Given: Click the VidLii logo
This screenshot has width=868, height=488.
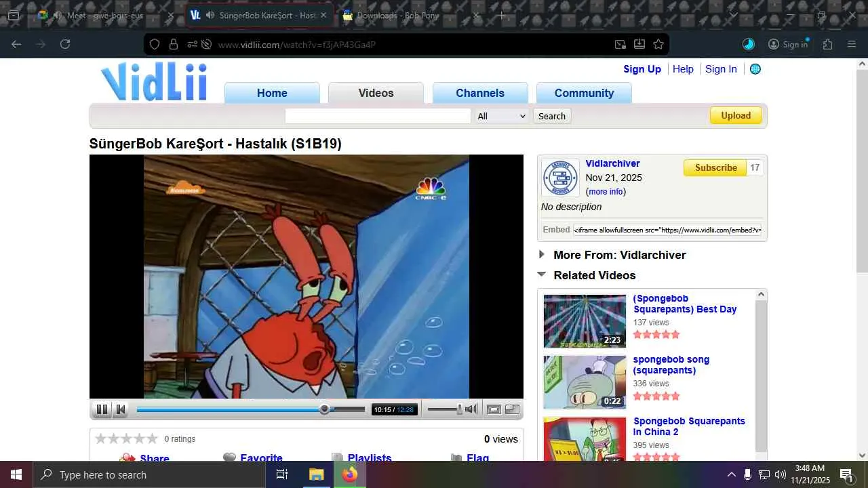Looking at the screenshot, I should click(x=154, y=81).
